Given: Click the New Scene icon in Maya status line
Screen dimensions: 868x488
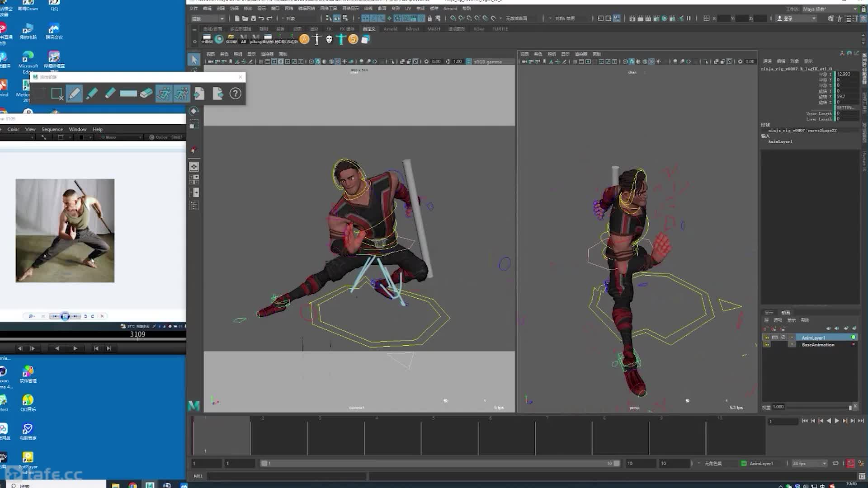Looking at the screenshot, I should coord(237,19).
